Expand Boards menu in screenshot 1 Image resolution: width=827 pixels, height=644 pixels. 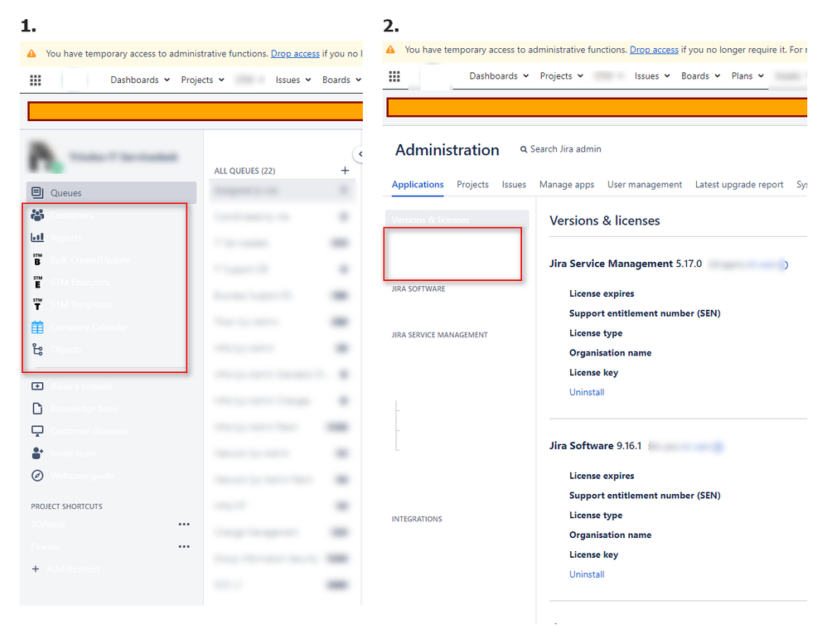tap(341, 80)
